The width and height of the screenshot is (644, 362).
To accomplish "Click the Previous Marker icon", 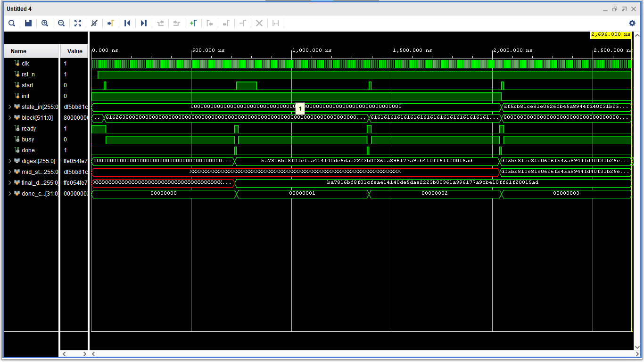I will point(210,23).
